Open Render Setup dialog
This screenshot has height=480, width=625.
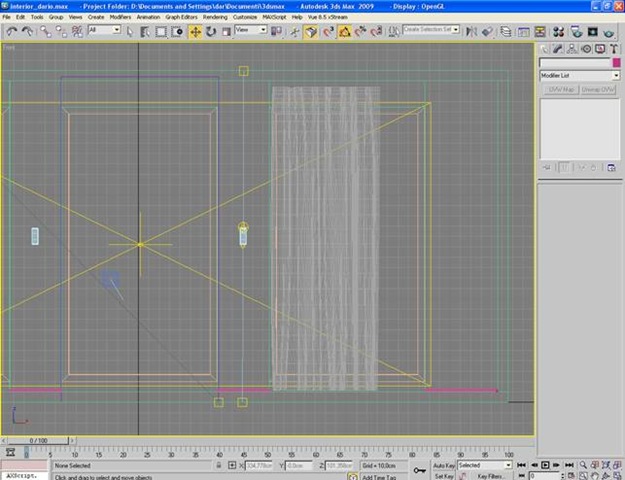coord(576,31)
